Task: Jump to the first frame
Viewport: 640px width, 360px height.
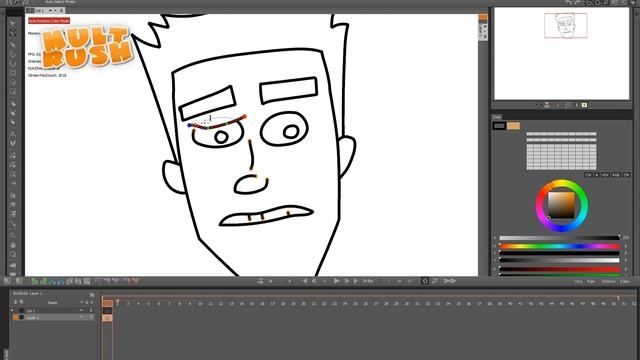Action: [304, 281]
